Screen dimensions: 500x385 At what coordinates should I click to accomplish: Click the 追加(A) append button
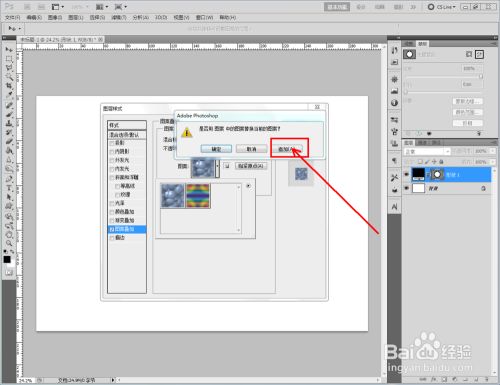coord(287,149)
